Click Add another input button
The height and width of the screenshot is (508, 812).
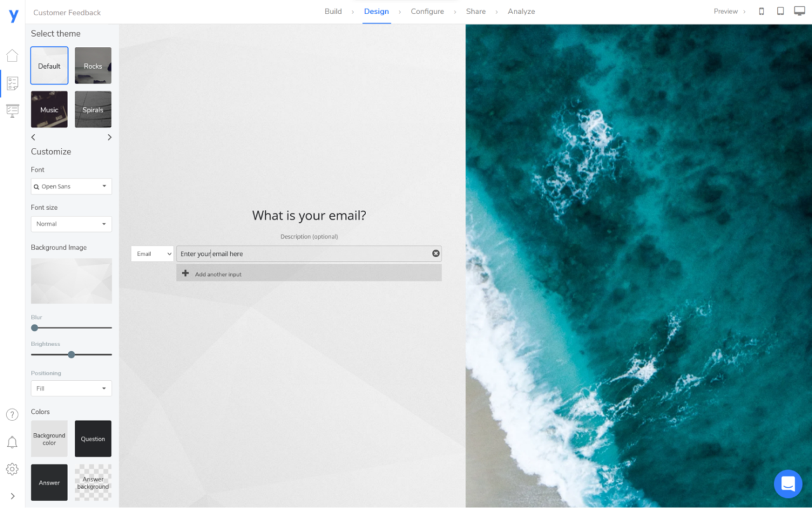pos(309,274)
